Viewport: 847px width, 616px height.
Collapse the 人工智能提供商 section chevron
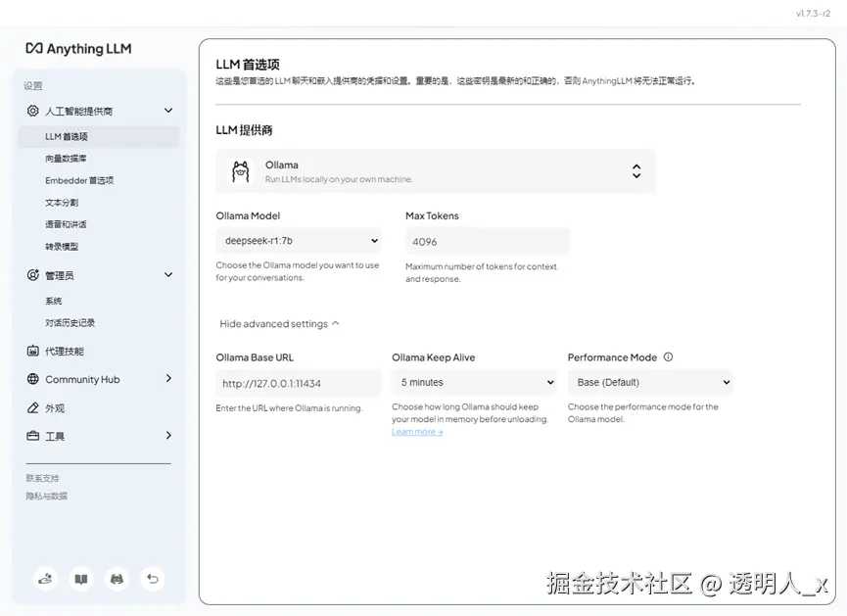(168, 111)
